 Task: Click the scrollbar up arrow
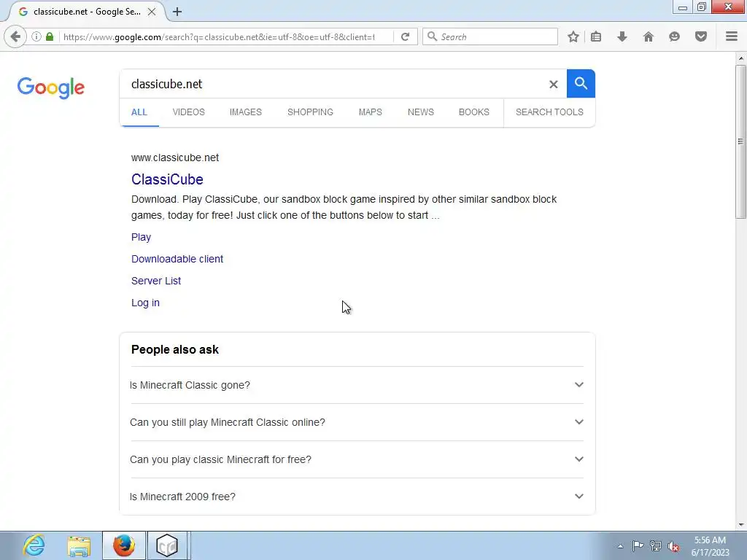740,58
